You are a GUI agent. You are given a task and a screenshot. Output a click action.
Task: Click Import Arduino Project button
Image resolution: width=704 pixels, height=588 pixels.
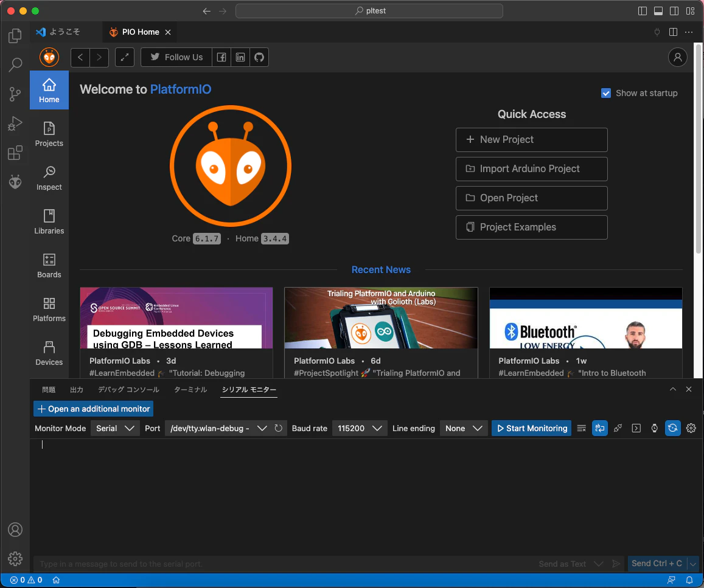(532, 169)
